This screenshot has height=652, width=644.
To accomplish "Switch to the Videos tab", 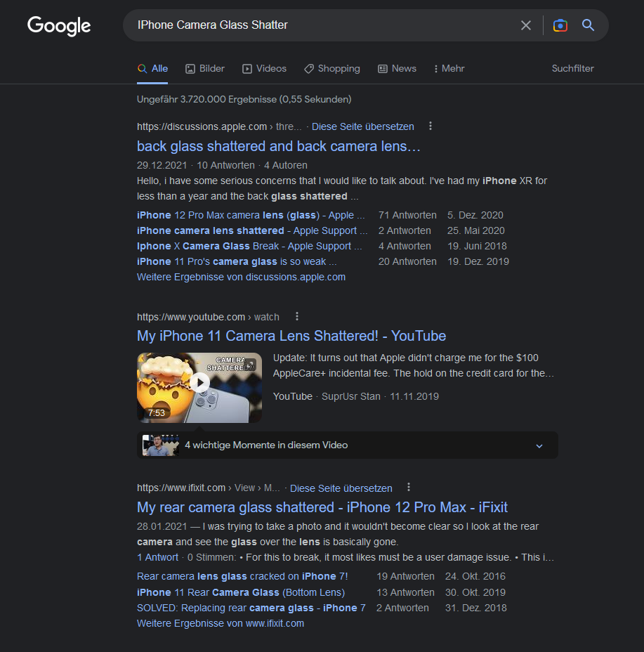I will point(265,69).
